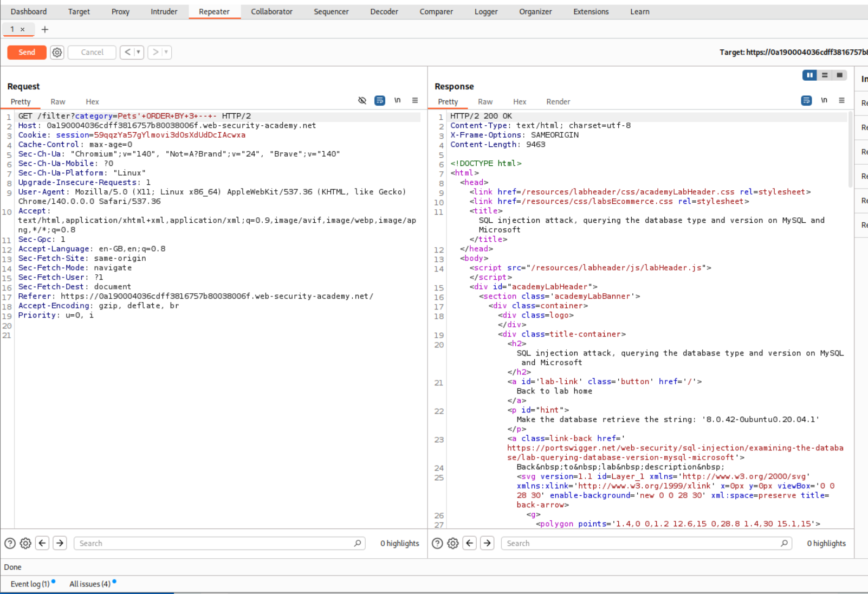Open the Render view of the Response
The width and height of the screenshot is (868, 594).
coord(558,101)
